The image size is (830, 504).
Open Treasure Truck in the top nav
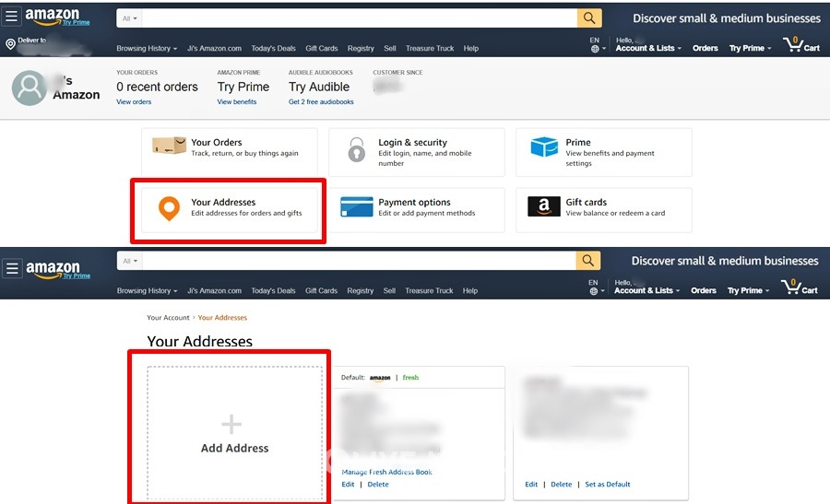click(x=430, y=48)
